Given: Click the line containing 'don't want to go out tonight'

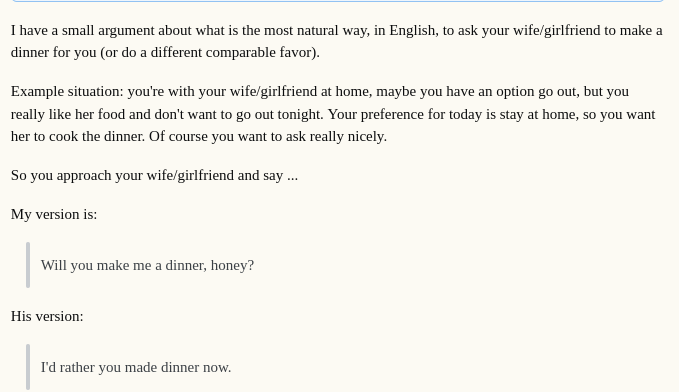Looking at the screenshot, I should (x=333, y=114).
